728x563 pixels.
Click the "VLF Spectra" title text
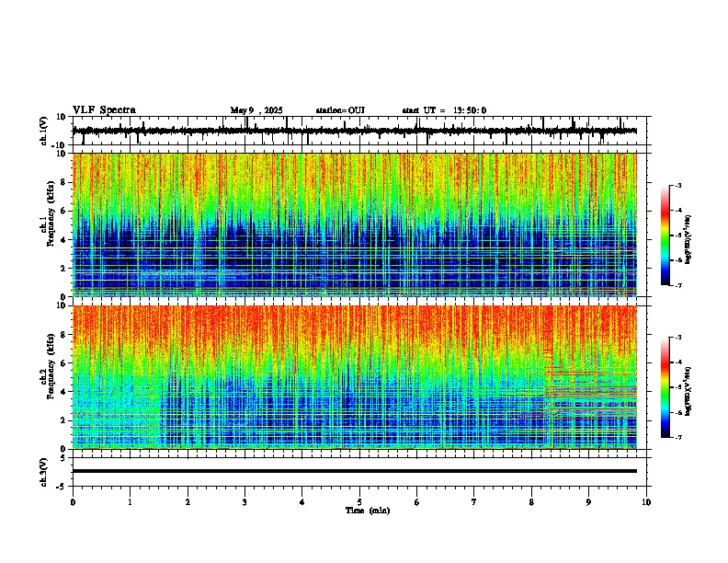[x=104, y=110]
